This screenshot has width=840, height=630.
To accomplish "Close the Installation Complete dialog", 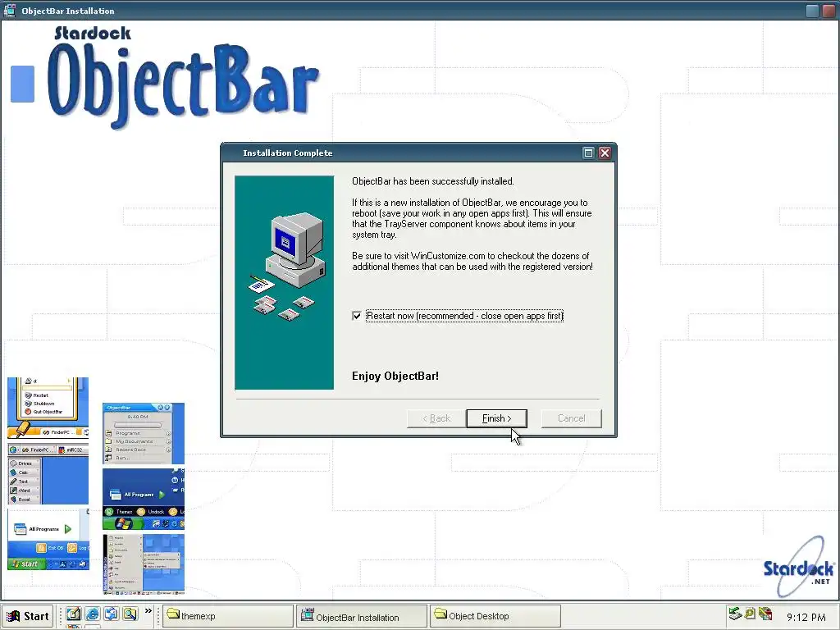I will [605, 153].
